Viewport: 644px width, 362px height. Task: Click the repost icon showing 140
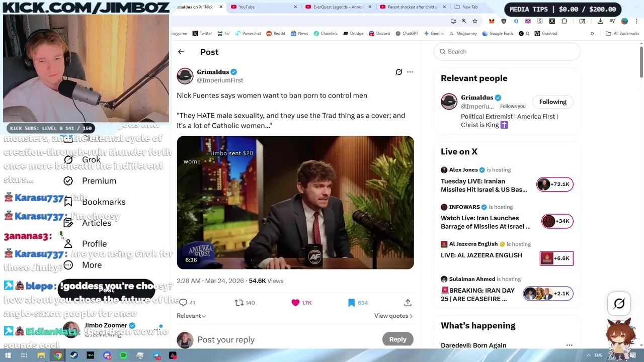click(239, 303)
